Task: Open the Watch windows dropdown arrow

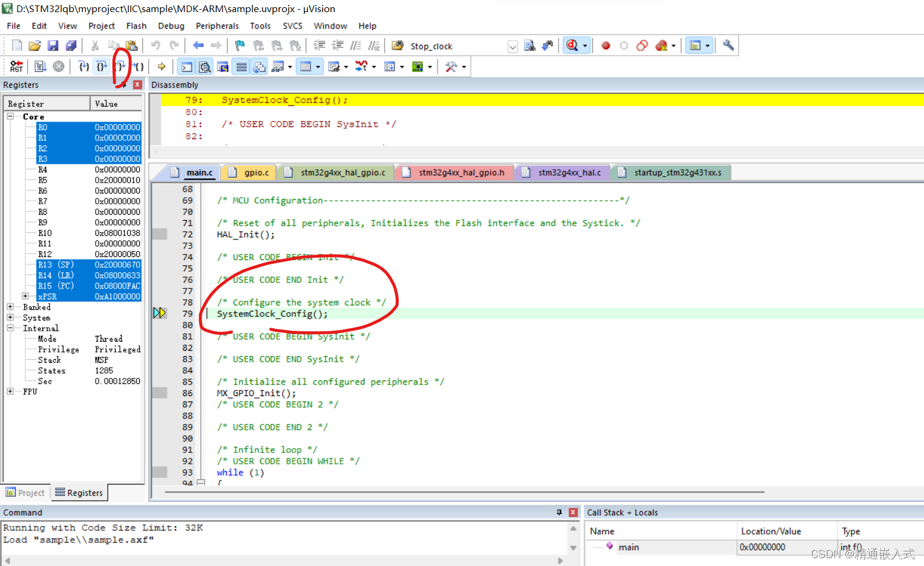Action: click(x=290, y=67)
